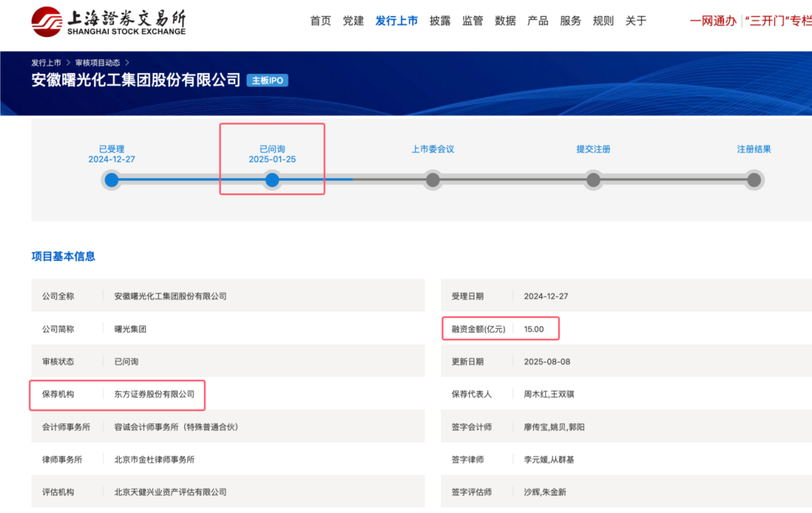The width and height of the screenshot is (812, 513).
Task: Open the 披露 menu item
Action: [x=440, y=21]
